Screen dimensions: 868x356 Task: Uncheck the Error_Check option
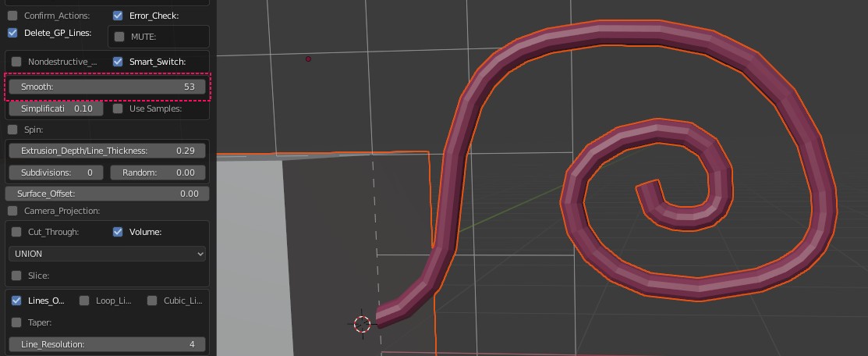point(118,16)
